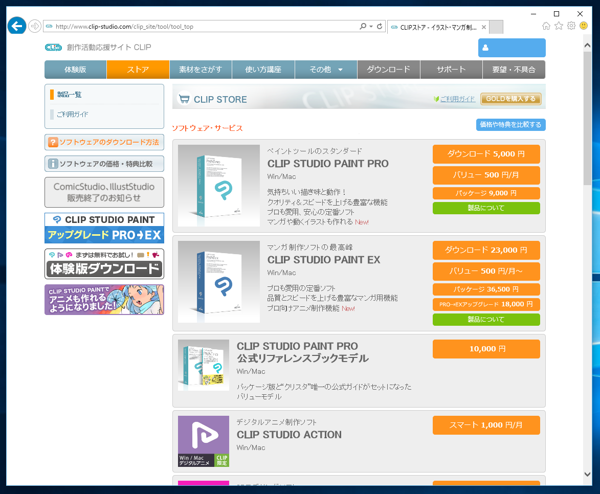600x494 pixels.
Task: Click the アニメも作れるようになりました banner
Action: 104,300
